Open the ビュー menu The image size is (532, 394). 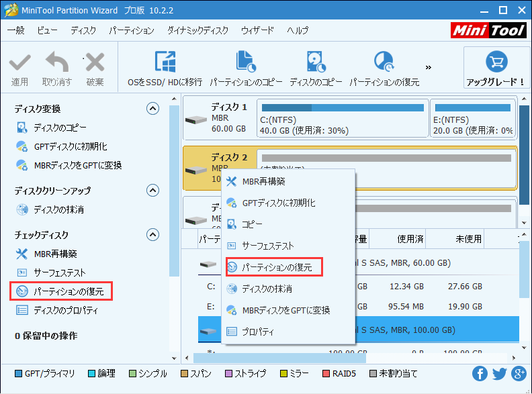tap(47, 30)
